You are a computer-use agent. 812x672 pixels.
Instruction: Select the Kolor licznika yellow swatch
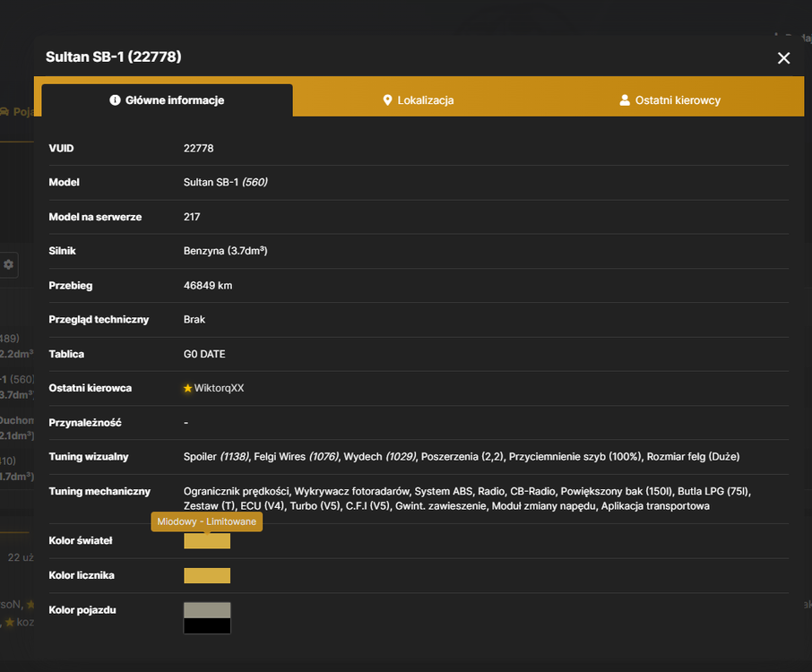point(207,576)
